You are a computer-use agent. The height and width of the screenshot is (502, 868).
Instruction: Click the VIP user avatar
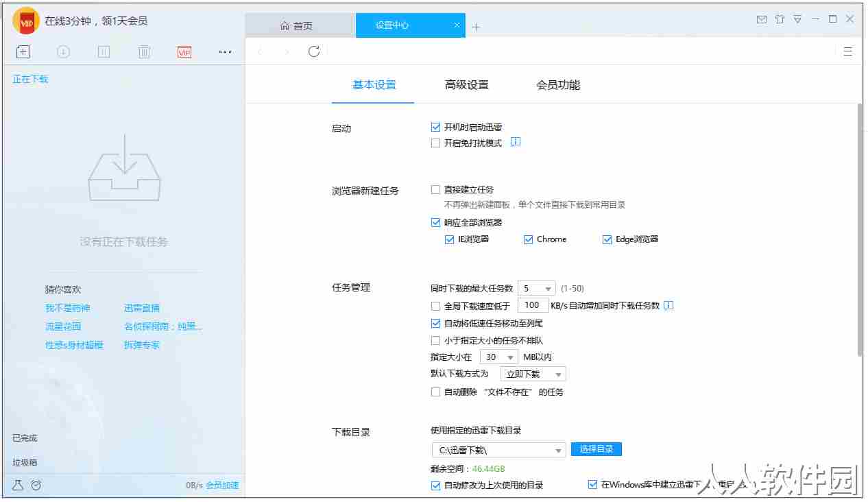[26, 21]
